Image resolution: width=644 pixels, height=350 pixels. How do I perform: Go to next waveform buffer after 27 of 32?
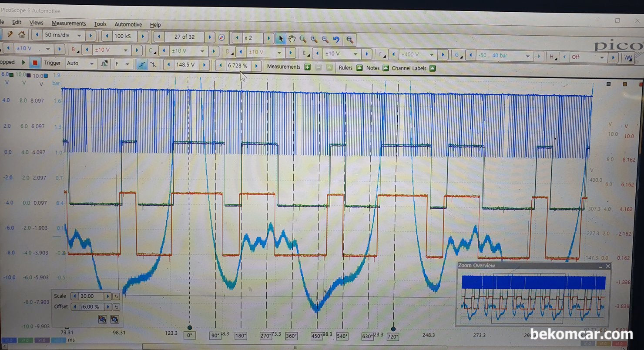coord(210,37)
